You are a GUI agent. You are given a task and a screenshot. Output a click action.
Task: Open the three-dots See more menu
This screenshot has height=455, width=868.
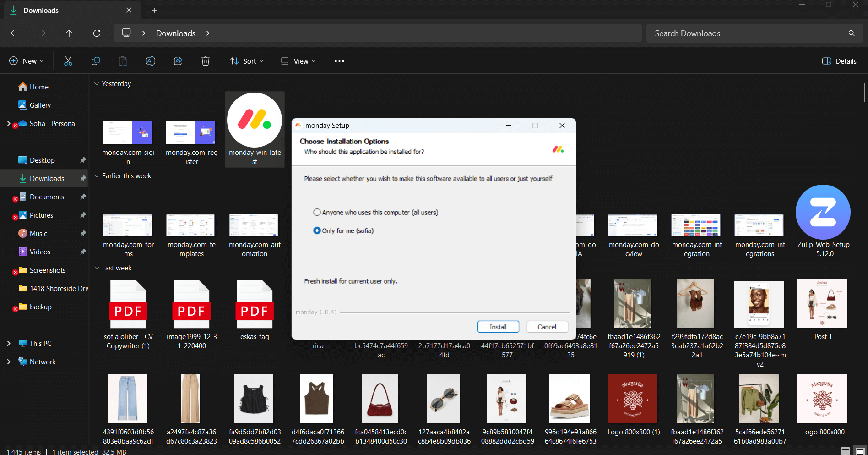[339, 61]
